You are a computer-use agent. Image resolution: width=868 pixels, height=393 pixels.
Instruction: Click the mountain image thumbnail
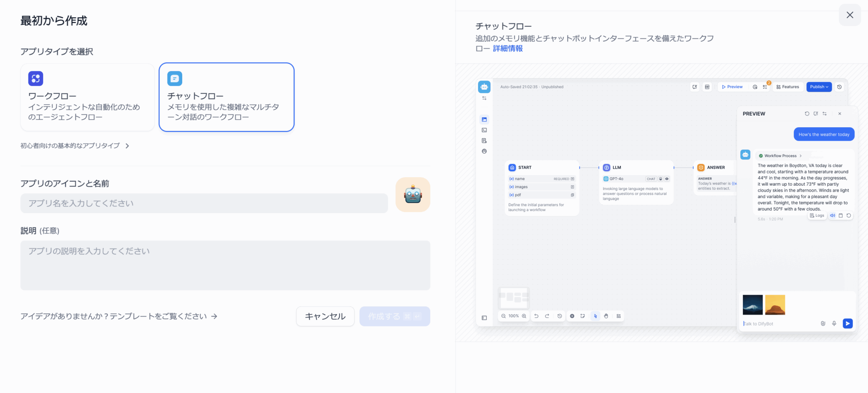pyautogui.click(x=752, y=305)
